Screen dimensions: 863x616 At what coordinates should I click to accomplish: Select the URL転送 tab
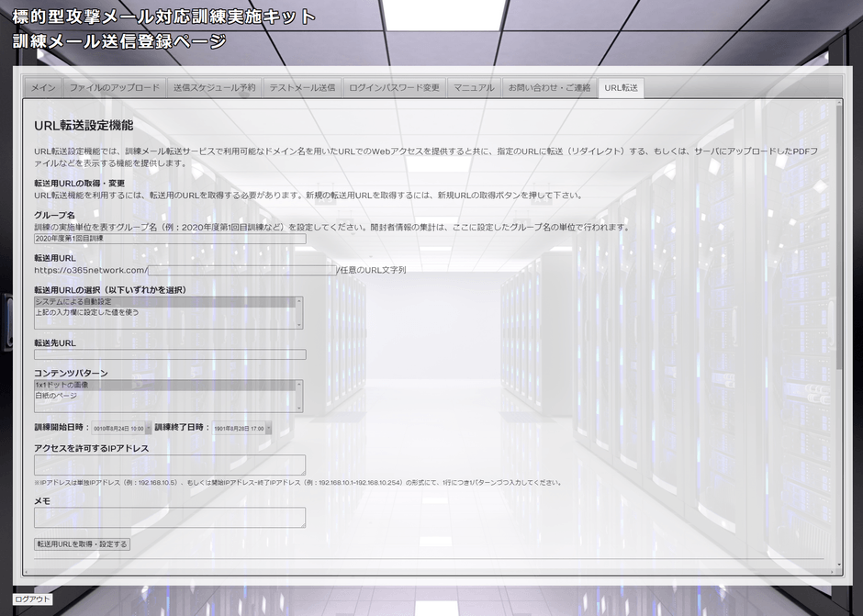point(620,89)
